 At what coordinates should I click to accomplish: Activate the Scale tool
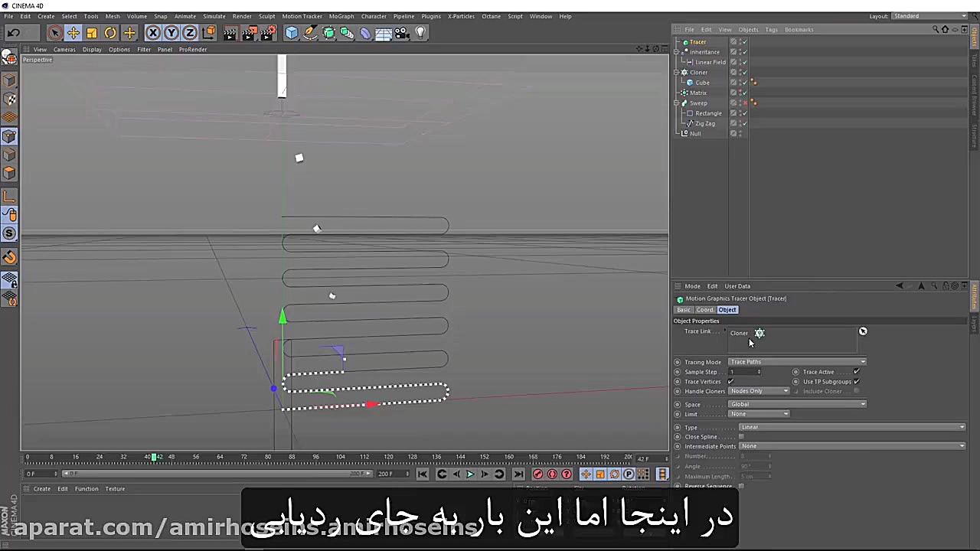(91, 32)
